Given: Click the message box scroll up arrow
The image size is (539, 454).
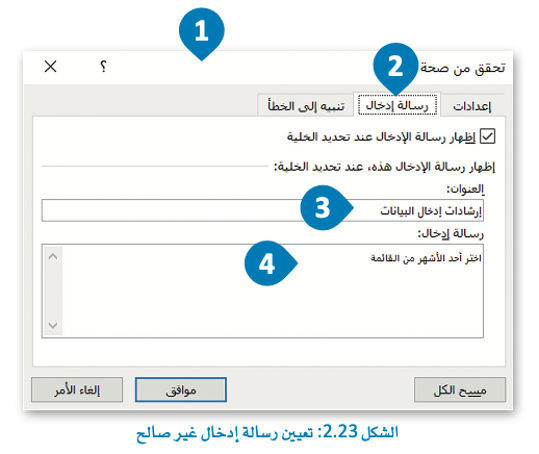Looking at the screenshot, I should click(53, 256).
